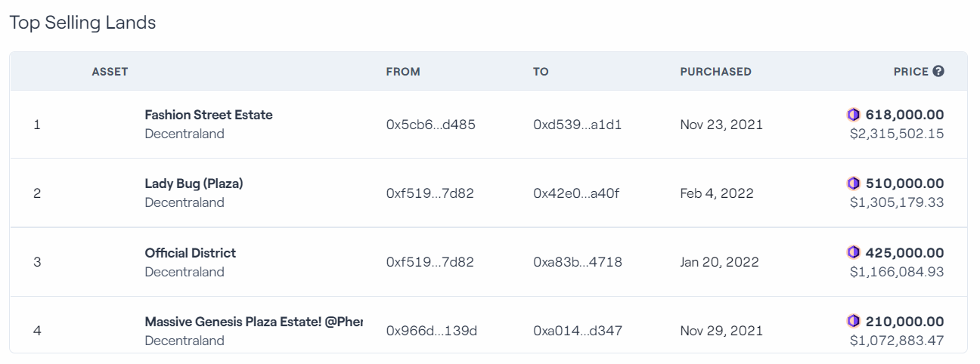Viewport: 980px width, 364px height.
Task: Click the ASSET column header
Action: click(x=110, y=72)
